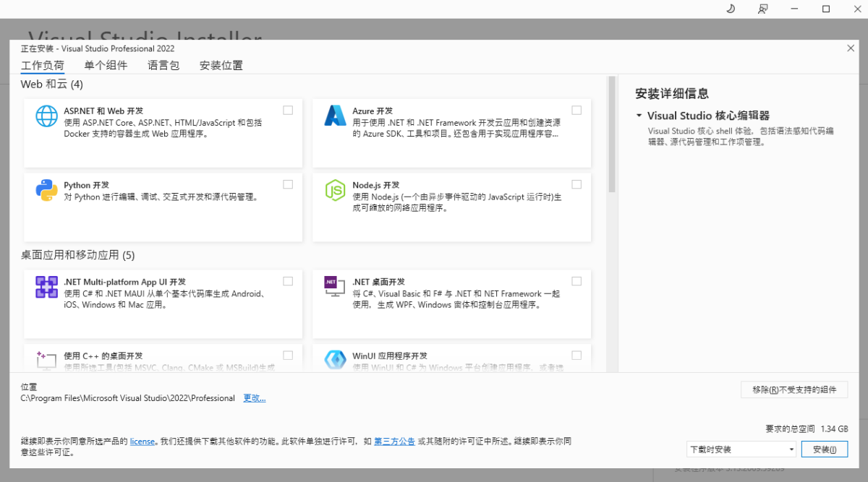The image size is (868, 482).
Task: Select the .NET 桌面开发 workload checkbox
Action: (x=576, y=281)
